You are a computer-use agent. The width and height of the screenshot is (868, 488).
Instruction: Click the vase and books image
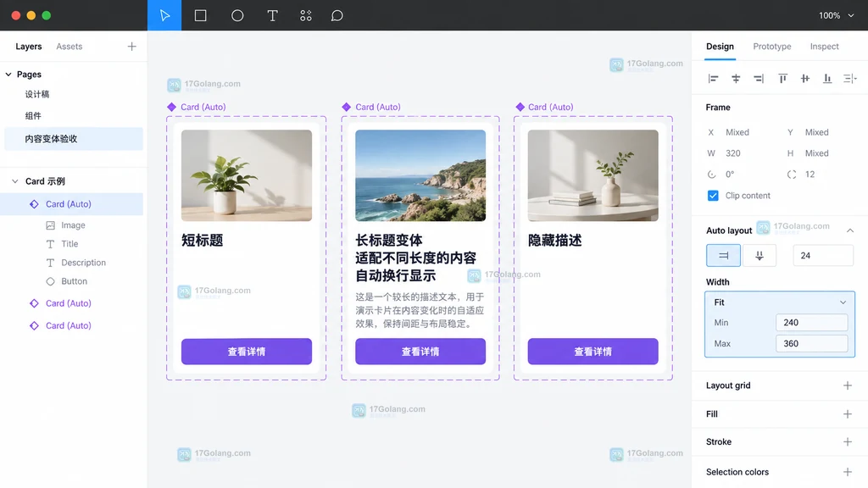click(x=593, y=175)
